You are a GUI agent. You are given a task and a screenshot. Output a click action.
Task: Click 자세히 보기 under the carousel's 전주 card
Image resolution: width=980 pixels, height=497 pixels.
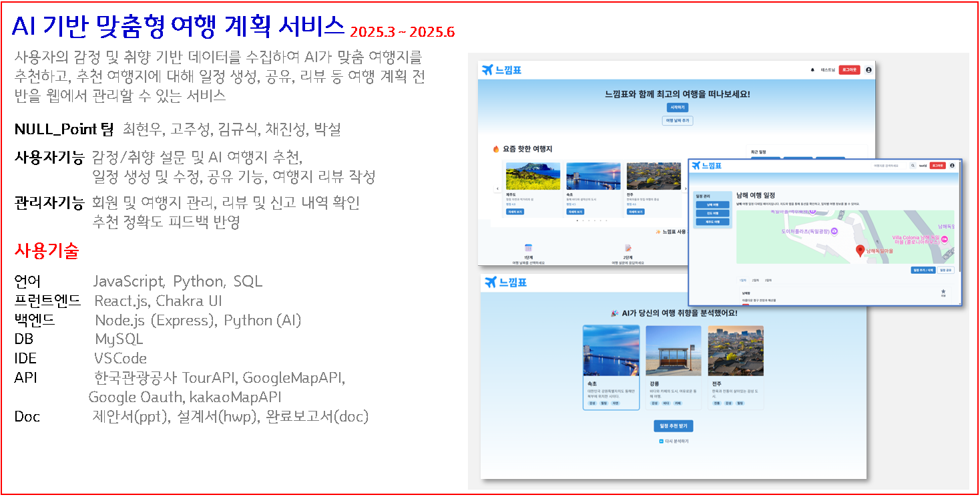(637, 212)
